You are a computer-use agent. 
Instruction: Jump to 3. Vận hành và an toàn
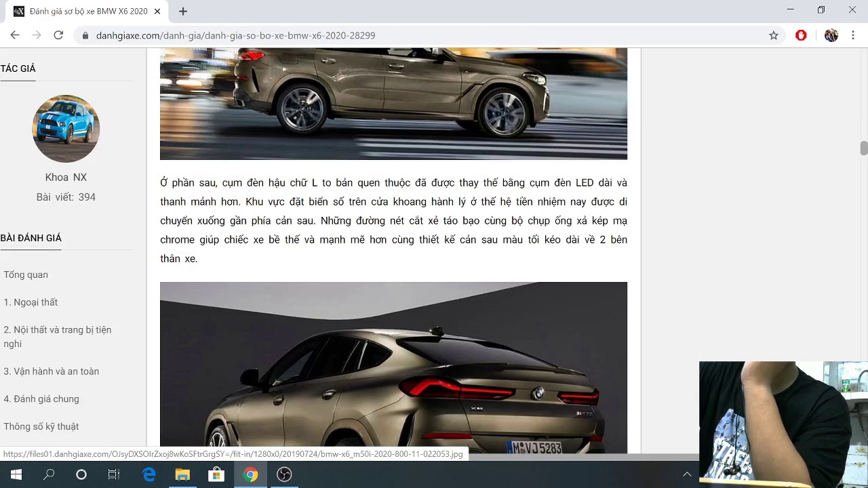tap(52, 371)
